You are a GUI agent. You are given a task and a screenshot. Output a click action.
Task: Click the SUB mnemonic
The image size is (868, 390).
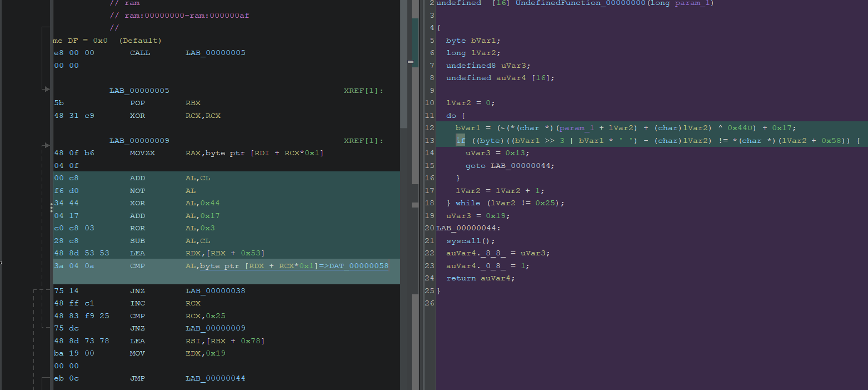[x=138, y=241]
